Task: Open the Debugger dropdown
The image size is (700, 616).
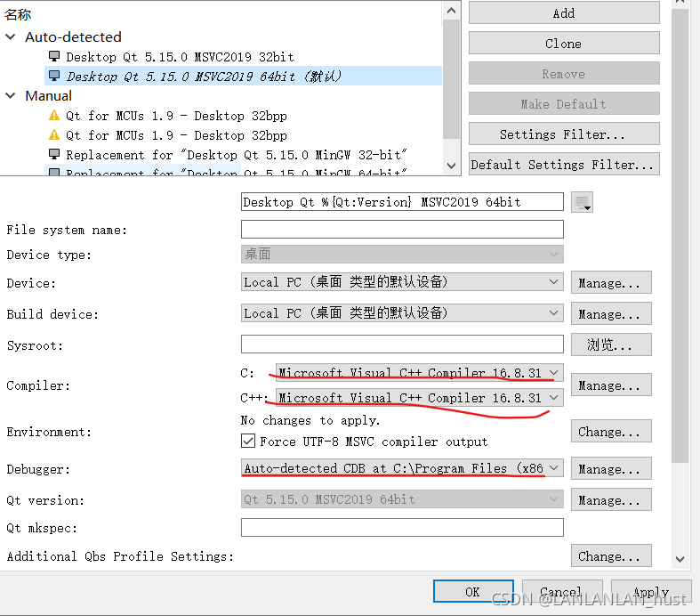Action: click(402, 468)
